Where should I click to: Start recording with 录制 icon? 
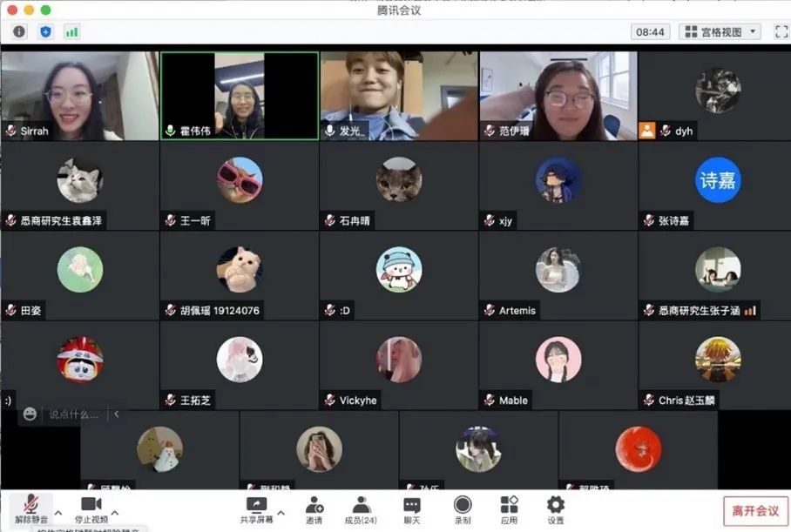[463, 508]
